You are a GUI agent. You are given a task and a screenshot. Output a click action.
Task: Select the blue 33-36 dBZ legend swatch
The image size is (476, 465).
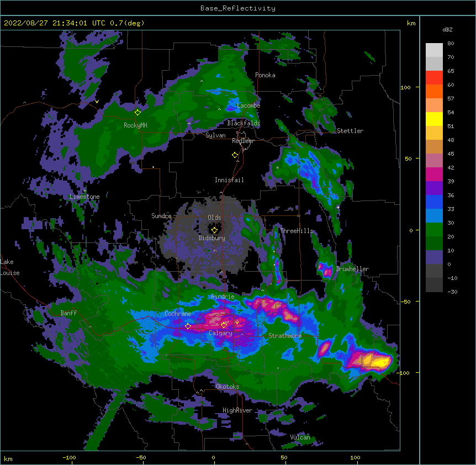click(x=434, y=202)
